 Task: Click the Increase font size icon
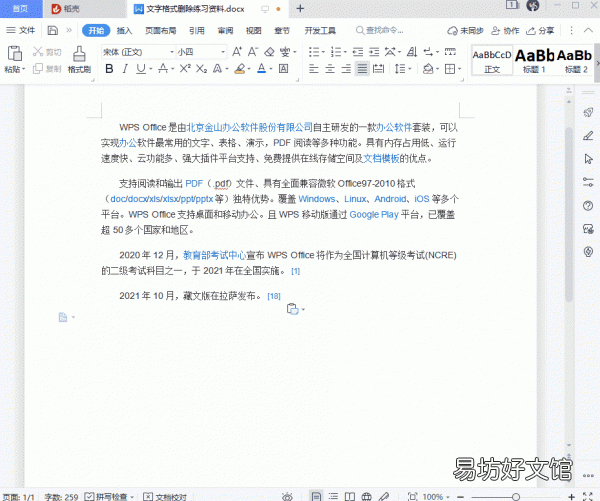237,52
